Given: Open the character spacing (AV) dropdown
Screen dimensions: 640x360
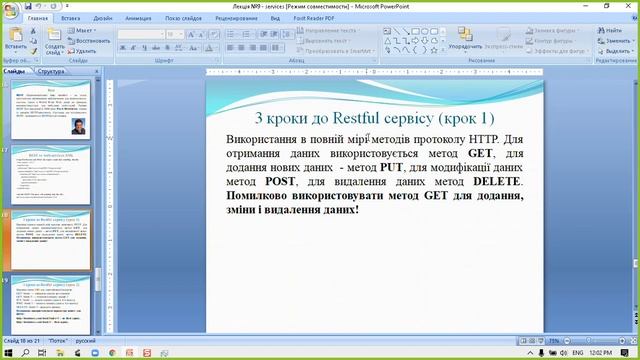Looking at the screenshot, I should click(x=179, y=48).
